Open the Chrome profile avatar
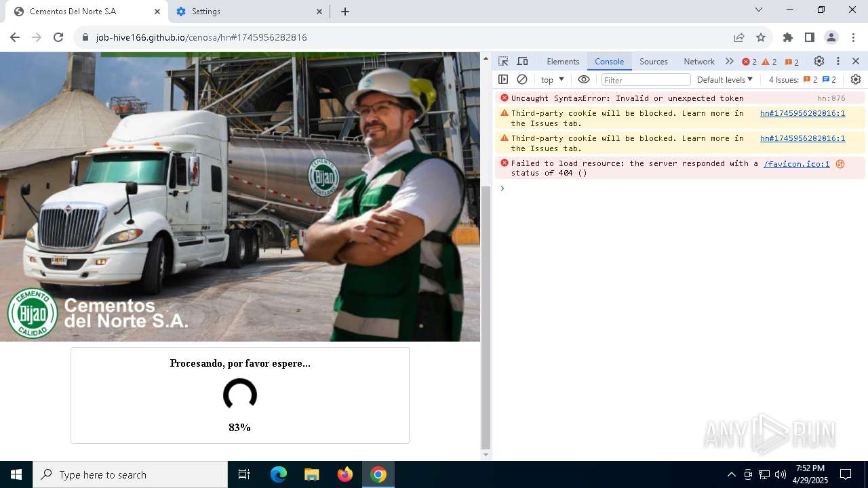The width and height of the screenshot is (868, 488). 831,37
